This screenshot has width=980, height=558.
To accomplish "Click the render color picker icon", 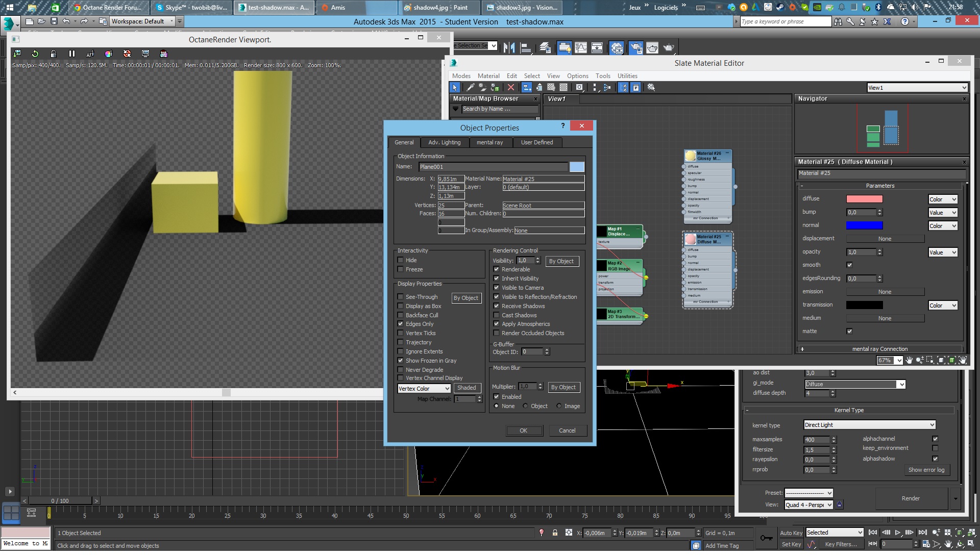I will (x=108, y=54).
